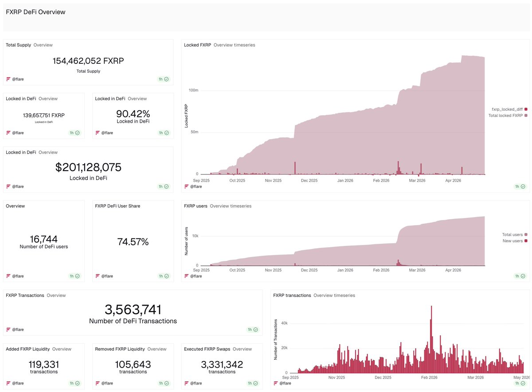Select the 154,462,052 FXRP value
This screenshot has height=392, width=532.
tap(88, 61)
